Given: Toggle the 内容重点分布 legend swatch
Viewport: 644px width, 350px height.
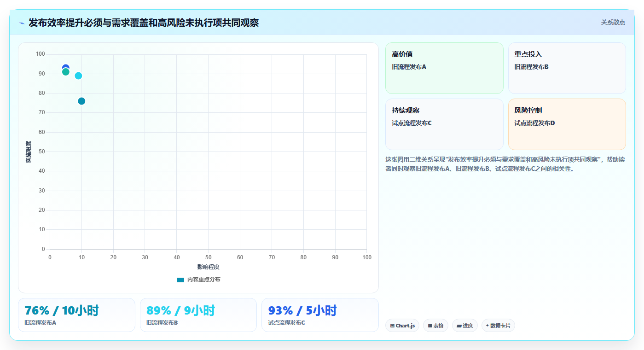Looking at the screenshot, I should [180, 280].
